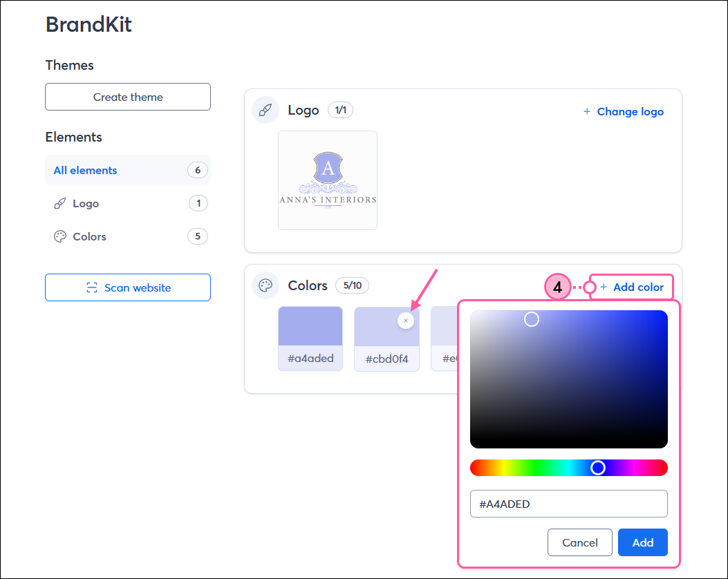Viewport: 728px width, 579px height.
Task: Remove the #cbd0f4 swatch using its × icon
Action: [406, 320]
